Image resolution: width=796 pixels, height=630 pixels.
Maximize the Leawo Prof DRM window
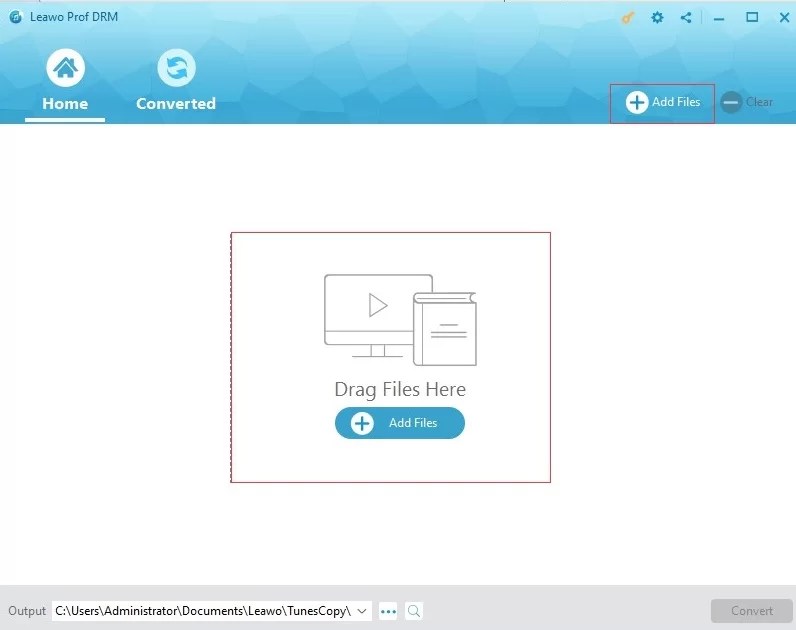(752, 18)
